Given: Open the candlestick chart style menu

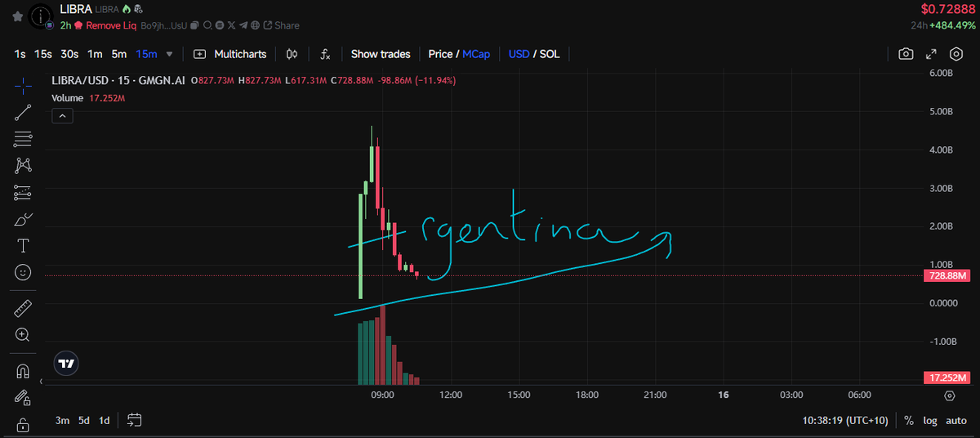Looking at the screenshot, I should (x=292, y=54).
